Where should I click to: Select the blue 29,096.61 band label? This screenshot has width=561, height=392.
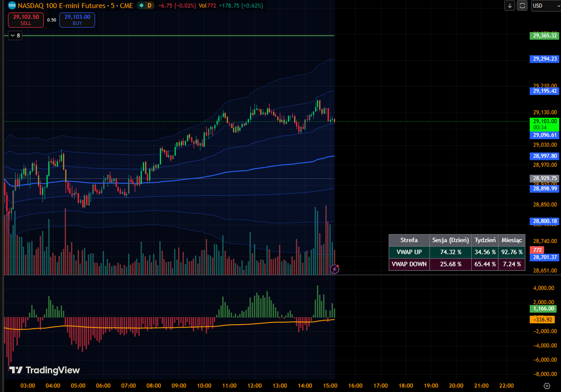545,135
